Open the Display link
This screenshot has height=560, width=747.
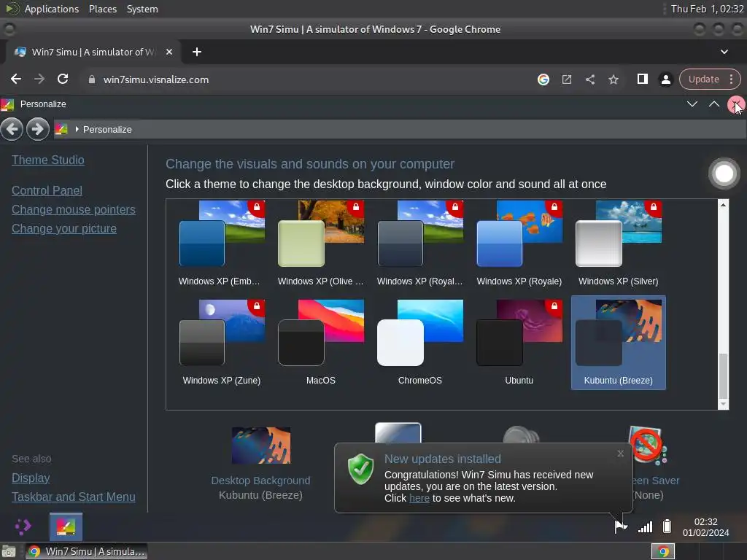coord(31,478)
